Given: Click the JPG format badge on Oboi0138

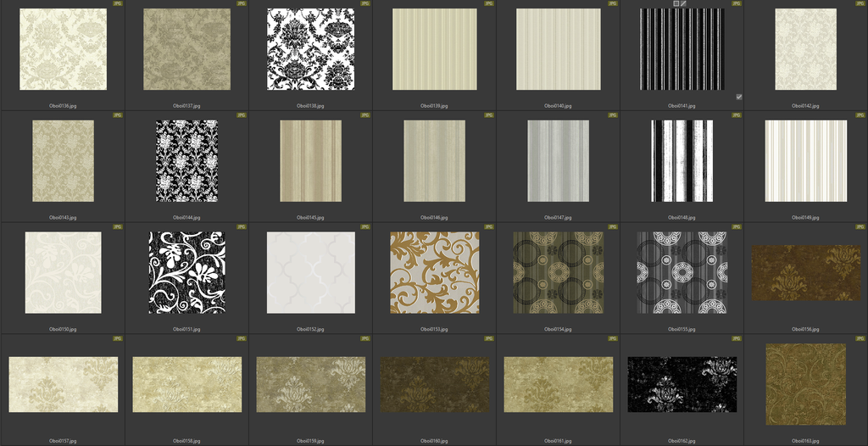Looking at the screenshot, I should point(364,3).
